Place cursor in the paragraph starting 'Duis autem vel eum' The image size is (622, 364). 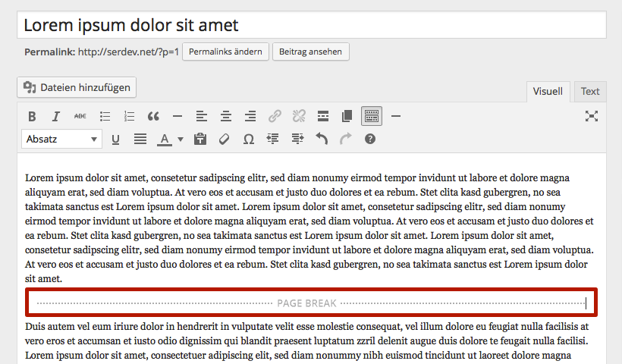click(306, 341)
